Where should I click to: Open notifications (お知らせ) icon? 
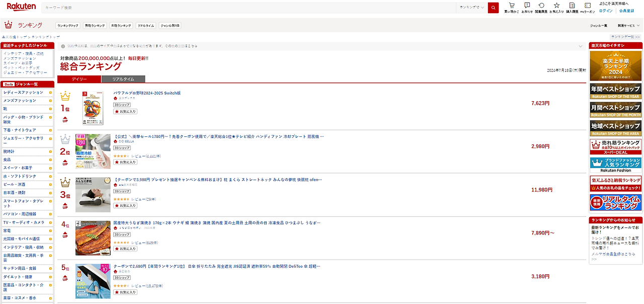527,8
